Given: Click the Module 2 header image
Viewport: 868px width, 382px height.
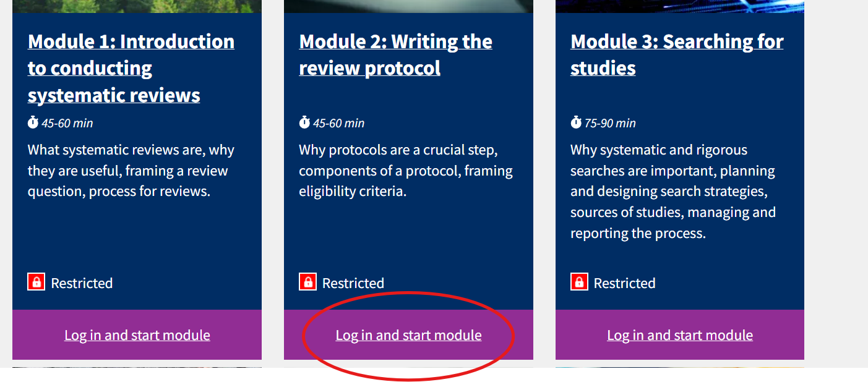Looking at the screenshot, I should [x=408, y=6].
